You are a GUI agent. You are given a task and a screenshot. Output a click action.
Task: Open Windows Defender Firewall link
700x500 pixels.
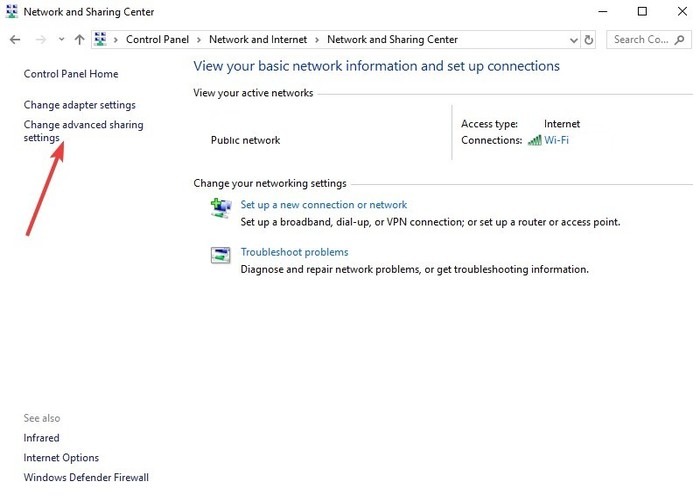(86, 477)
